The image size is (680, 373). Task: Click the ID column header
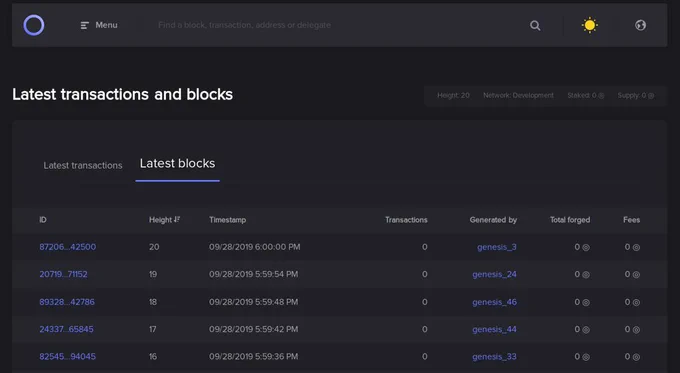click(43, 220)
